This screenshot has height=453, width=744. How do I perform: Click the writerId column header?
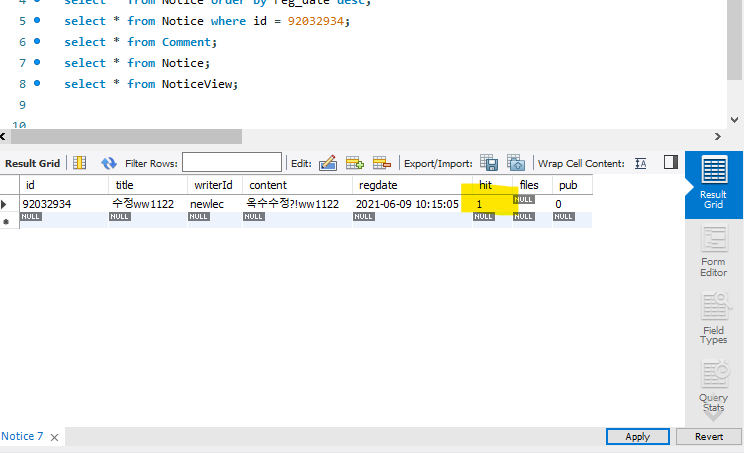pyautogui.click(x=215, y=185)
